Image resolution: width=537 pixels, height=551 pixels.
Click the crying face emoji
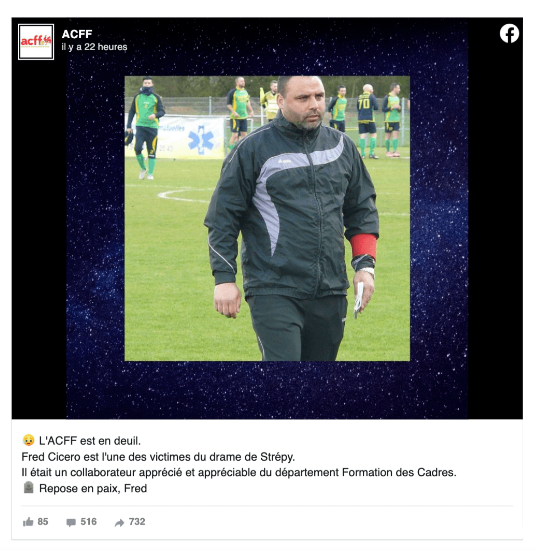[x=28, y=440]
